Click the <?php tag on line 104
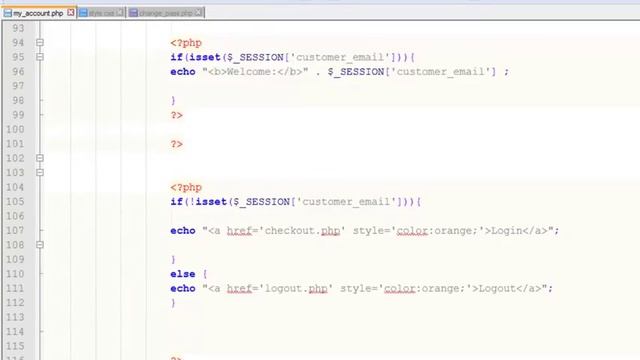The height and width of the screenshot is (360, 640). tap(186, 187)
